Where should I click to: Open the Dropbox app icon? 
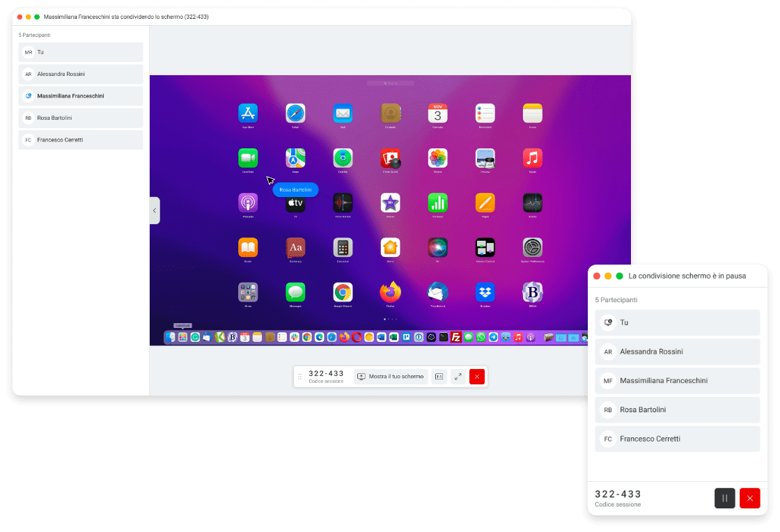(x=485, y=292)
